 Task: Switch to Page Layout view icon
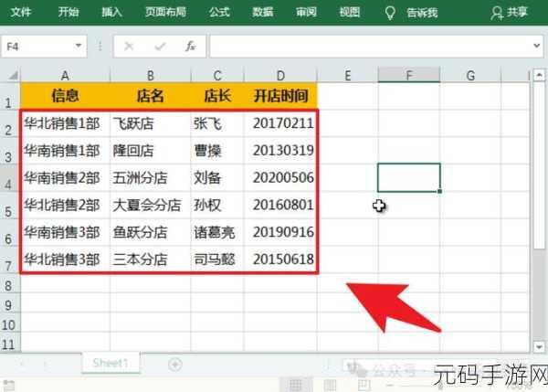tap(330, 385)
